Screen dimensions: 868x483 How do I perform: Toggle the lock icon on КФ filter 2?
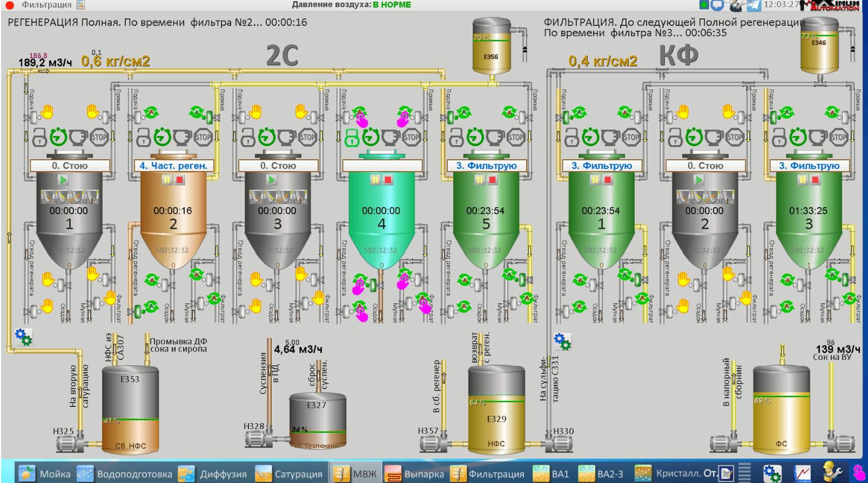(x=675, y=137)
